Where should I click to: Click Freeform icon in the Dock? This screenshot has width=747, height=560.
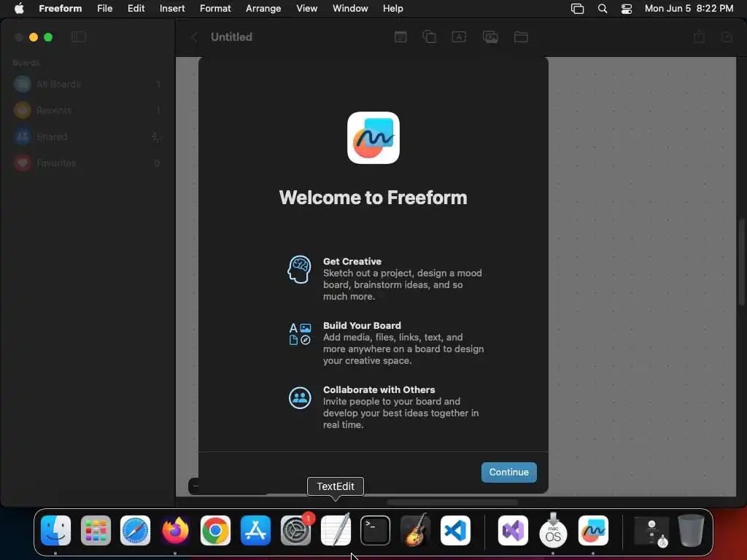[593, 531]
